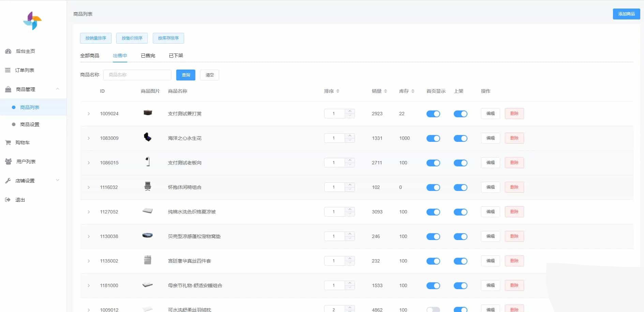Expand row 1130038 details

coord(89,236)
